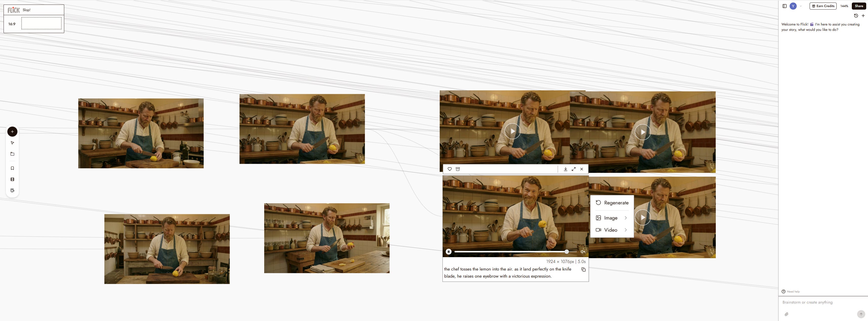The image size is (868, 321).
Task: Click the film strip icon in left toolbar
Action: click(x=12, y=179)
